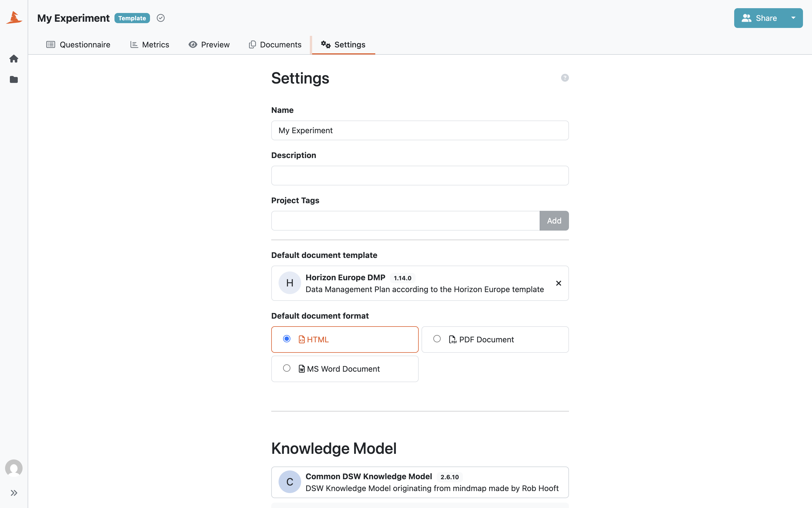
Task: Switch to the Documents tab
Action: coord(275,45)
